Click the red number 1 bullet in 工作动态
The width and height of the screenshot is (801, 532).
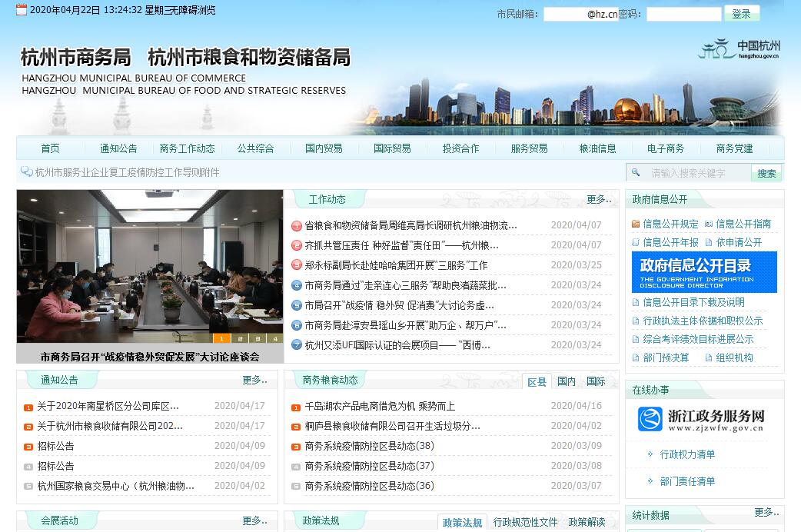pyautogui.click(x=297, y=225)
